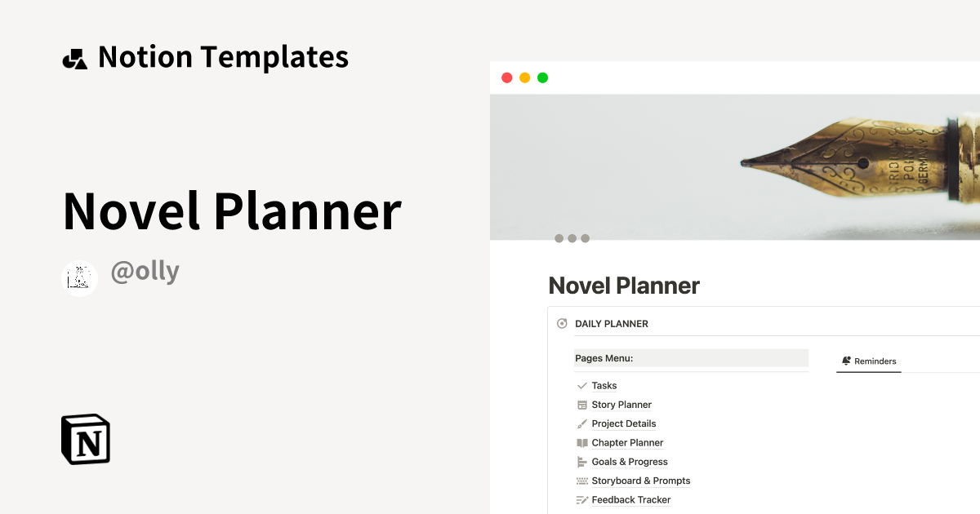Click the green maximize window button
The width and height of the screenshot is (980, 514).
(543, 78)
